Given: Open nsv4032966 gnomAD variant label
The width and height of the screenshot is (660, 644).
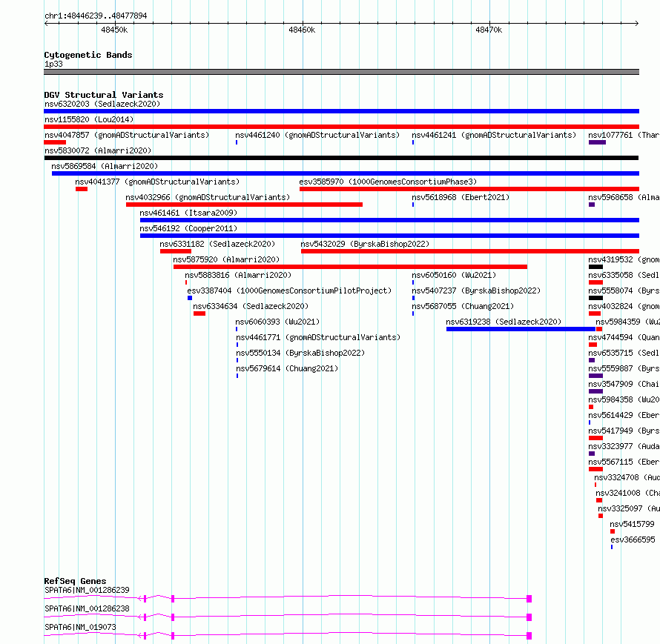Looking at the screenshot, I should click(208, 197).
